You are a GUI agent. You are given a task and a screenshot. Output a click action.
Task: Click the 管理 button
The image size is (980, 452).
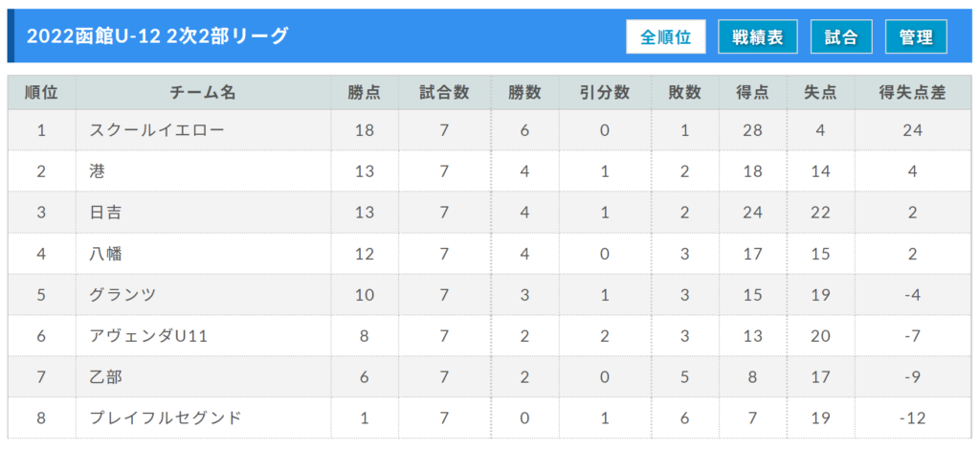916,37
